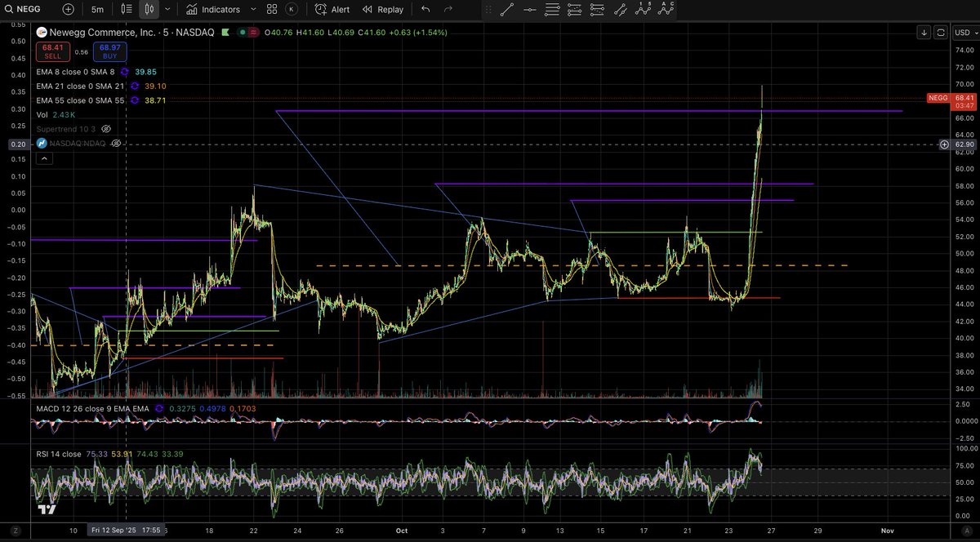
Task: Select the fifth favorite drawing tool, right price-range icon
Action: (599, 10)
